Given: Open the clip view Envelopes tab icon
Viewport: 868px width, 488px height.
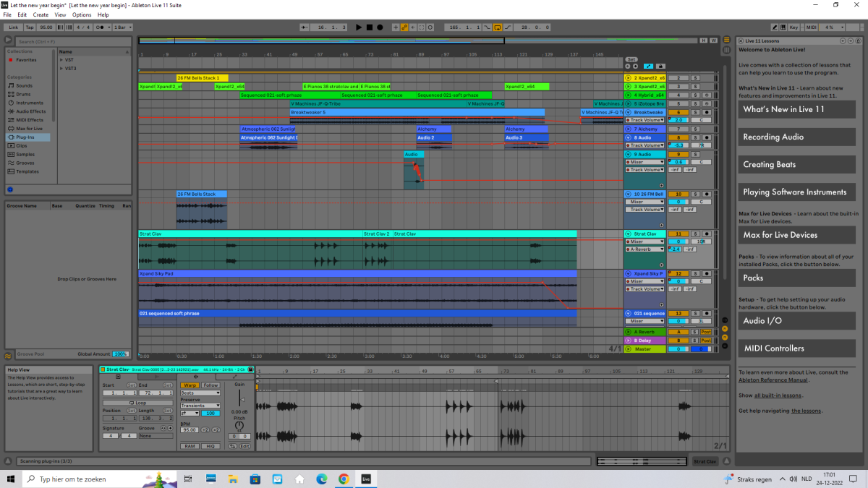Looking at the screenshot, I should coord(236,377).
